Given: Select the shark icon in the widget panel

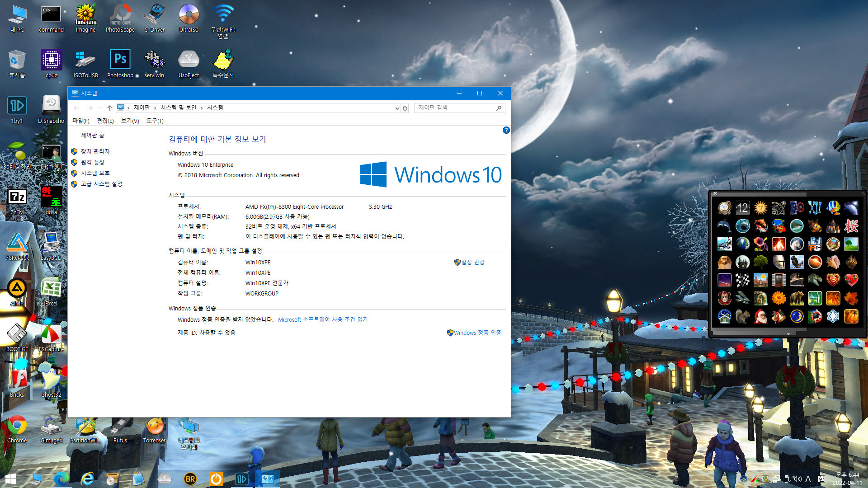Looking at the screenshot, I should pos(742,226).
